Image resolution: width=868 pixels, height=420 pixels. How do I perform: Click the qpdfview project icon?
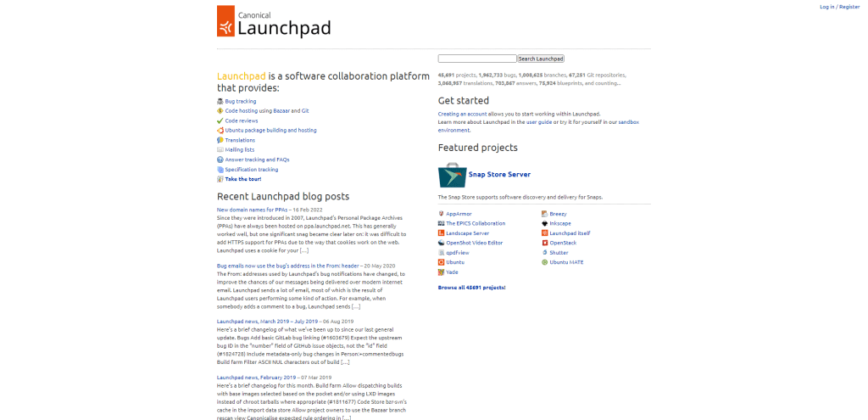pyautogui.click(x=441, y=253)
